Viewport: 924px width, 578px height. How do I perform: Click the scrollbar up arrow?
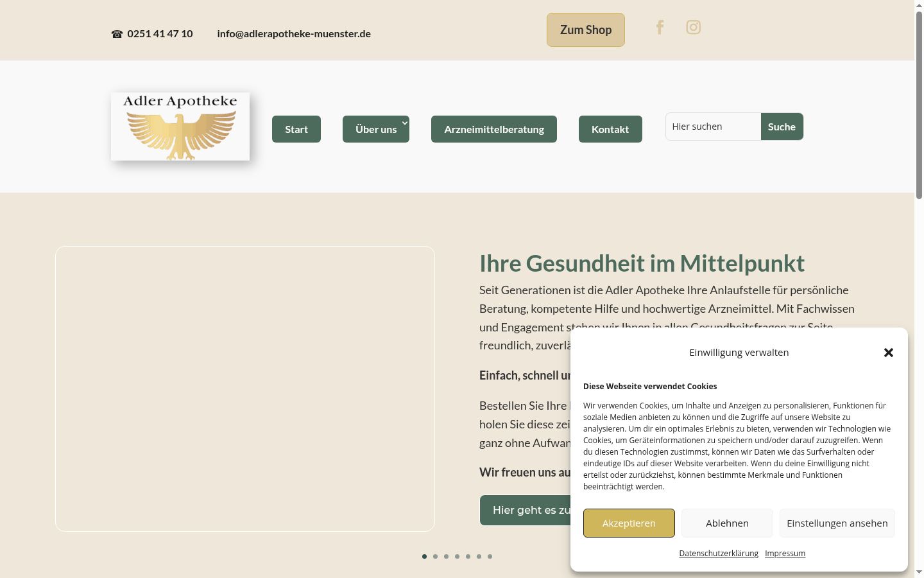[x=919, y=5]
